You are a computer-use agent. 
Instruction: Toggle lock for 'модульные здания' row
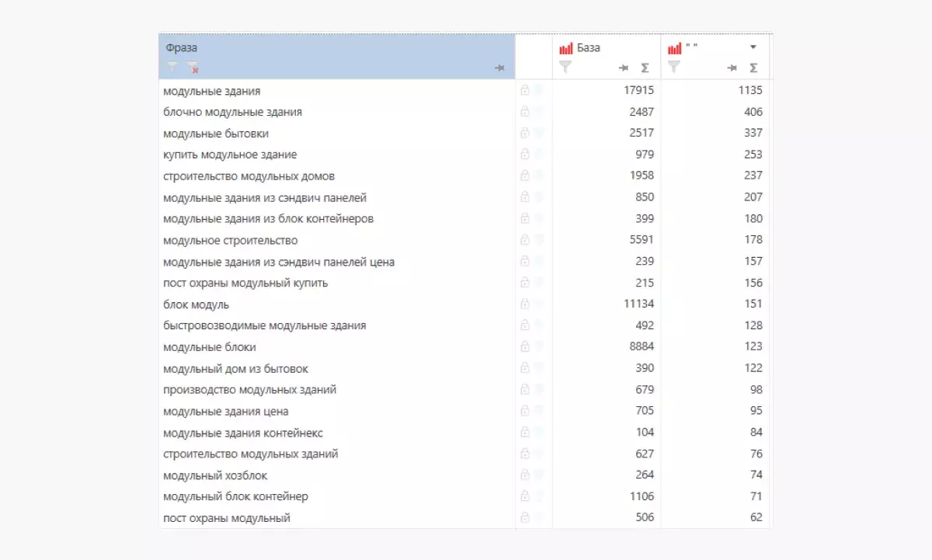point(525,91)
